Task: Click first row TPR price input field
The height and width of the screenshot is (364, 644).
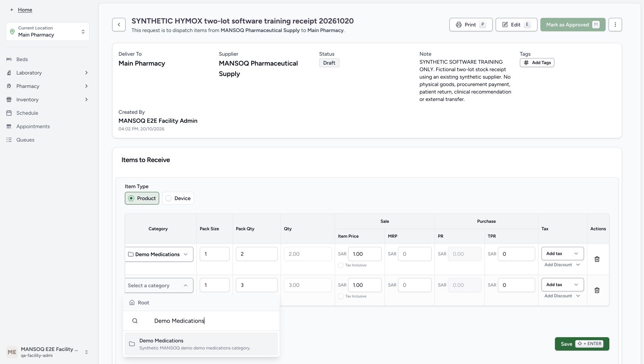Action: point(516,254)
